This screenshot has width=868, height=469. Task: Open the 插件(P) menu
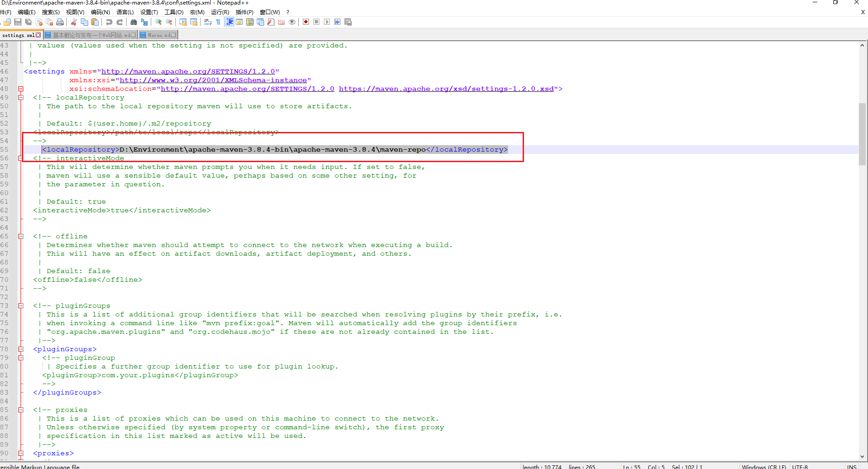coord(244,12)
